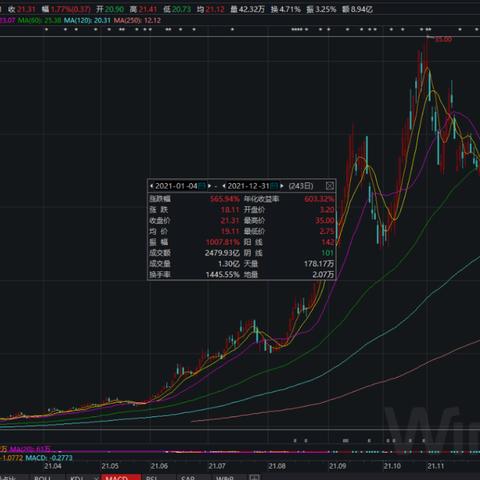
Task: Click the turnover value 2479.93亿
Action: (222, 253)
